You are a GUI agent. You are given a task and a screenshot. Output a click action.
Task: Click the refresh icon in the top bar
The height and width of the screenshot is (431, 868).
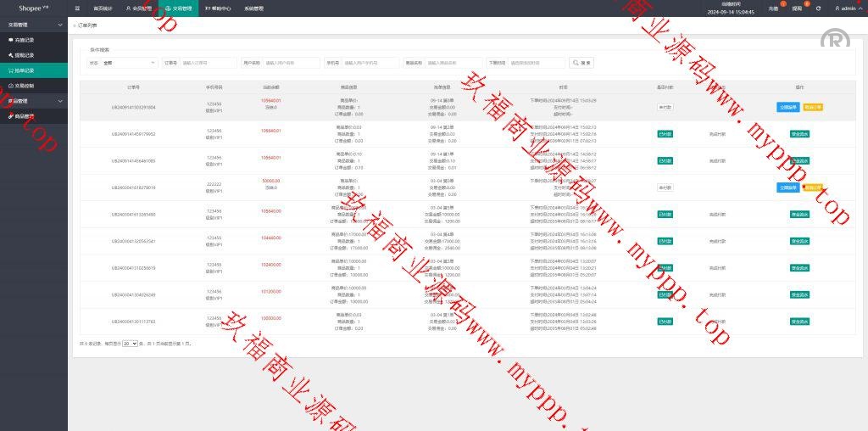coord(818,8)
